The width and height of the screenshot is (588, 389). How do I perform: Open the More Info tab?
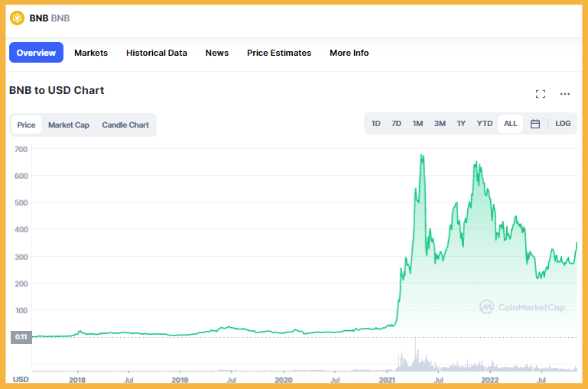[349, 53]
